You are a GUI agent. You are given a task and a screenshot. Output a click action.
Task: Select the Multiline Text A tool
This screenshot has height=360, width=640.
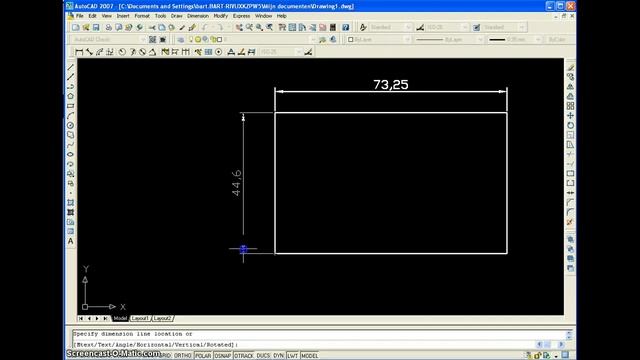point(71,241)
